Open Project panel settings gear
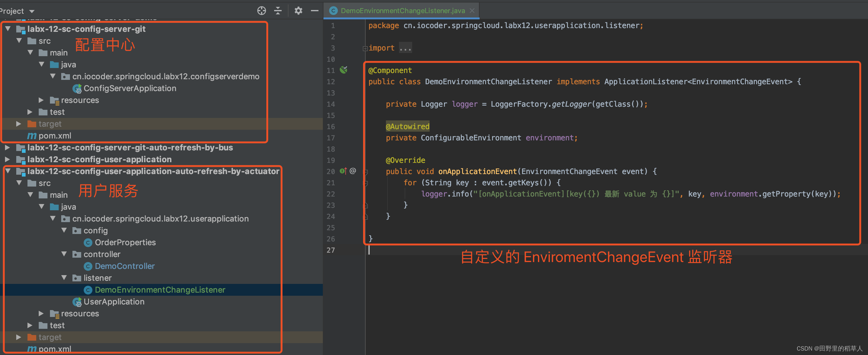This screenshot has height=355, width=868. (298, 11)
